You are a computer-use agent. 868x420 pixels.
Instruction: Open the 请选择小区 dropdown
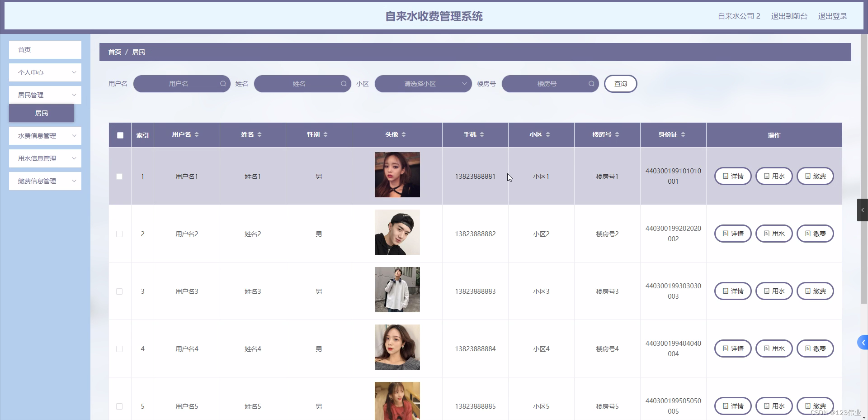tap(423, 84)
